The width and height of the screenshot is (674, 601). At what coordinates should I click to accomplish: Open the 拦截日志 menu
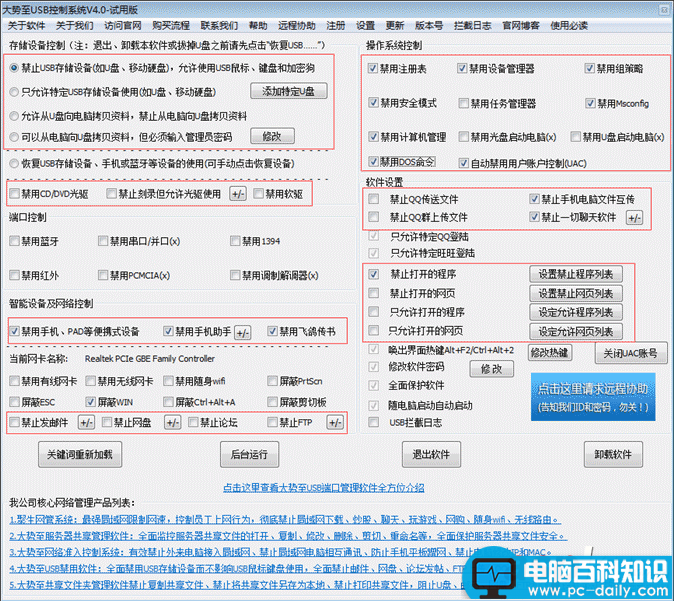(x=472, y=26)
